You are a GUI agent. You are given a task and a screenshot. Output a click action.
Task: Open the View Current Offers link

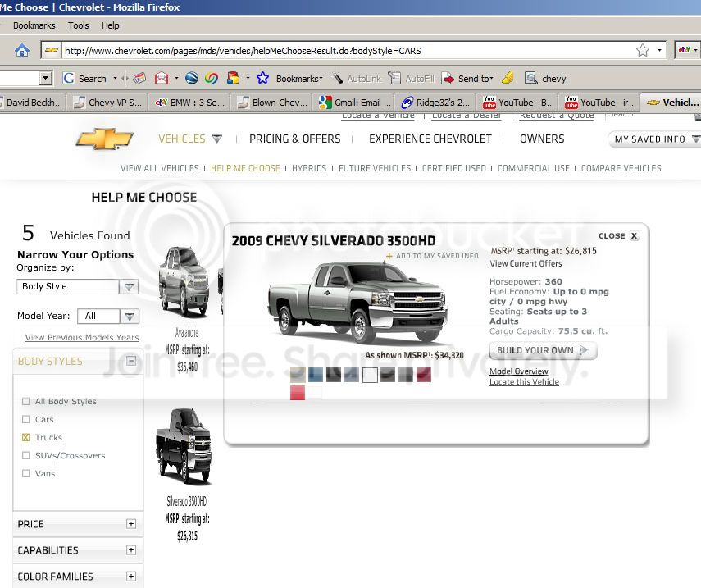[x=526, y=263]
